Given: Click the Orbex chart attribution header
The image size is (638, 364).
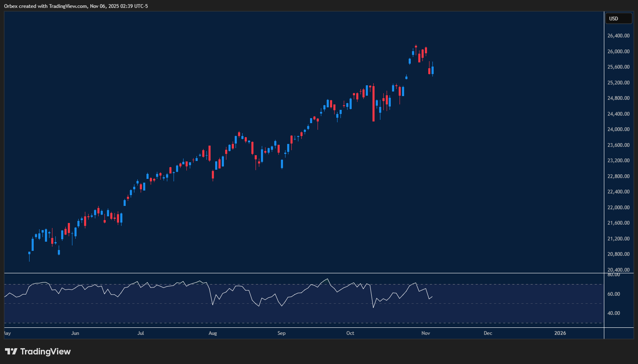Looking at the screenshot, I should click(x=76, y=6).
